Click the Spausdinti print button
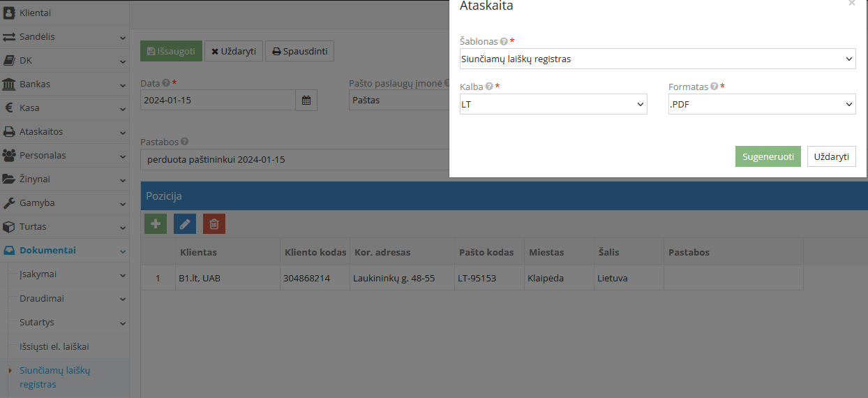This screenshot has height=398, width=868. 300,51
